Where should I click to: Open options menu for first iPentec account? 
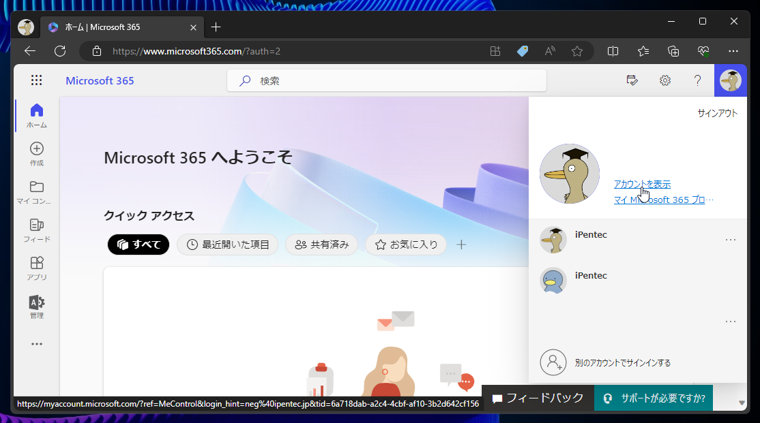click(x=730, y=240)
